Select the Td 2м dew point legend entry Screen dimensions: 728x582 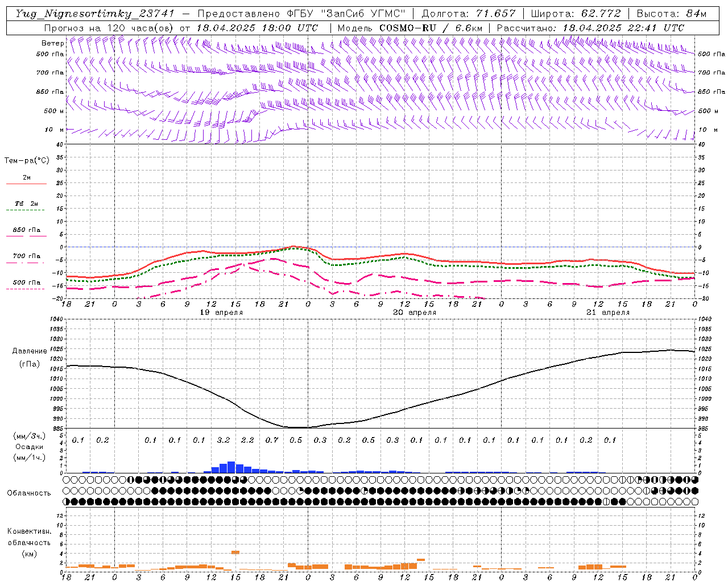click(x=27, y=203)
